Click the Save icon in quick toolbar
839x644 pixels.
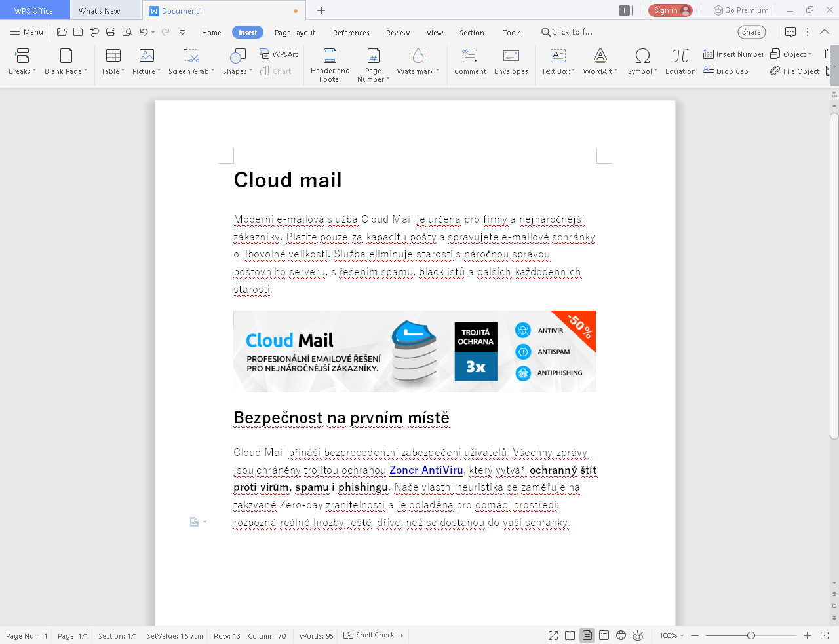coord(78,32)
